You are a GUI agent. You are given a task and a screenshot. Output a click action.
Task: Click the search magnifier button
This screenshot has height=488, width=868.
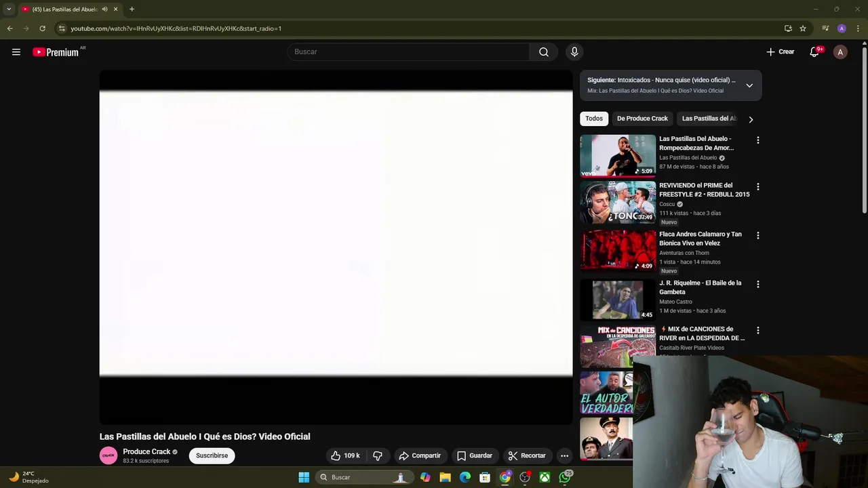pyautogui.click(x=544, y=52)
